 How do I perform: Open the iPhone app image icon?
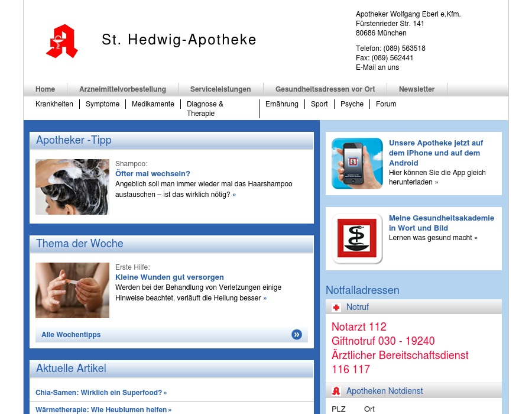pyautogui.click(x=357, y=163)
